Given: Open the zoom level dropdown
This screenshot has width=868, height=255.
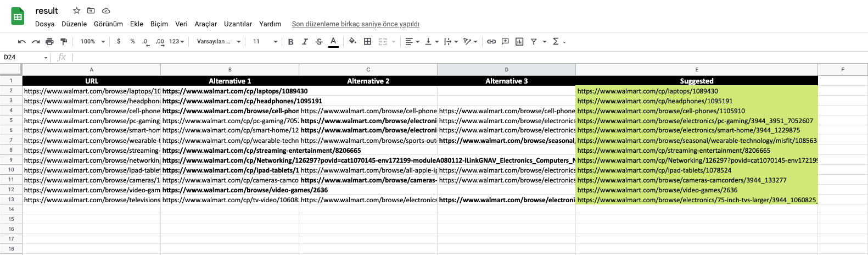Looking at the screenshot, I should coord(93,42).
